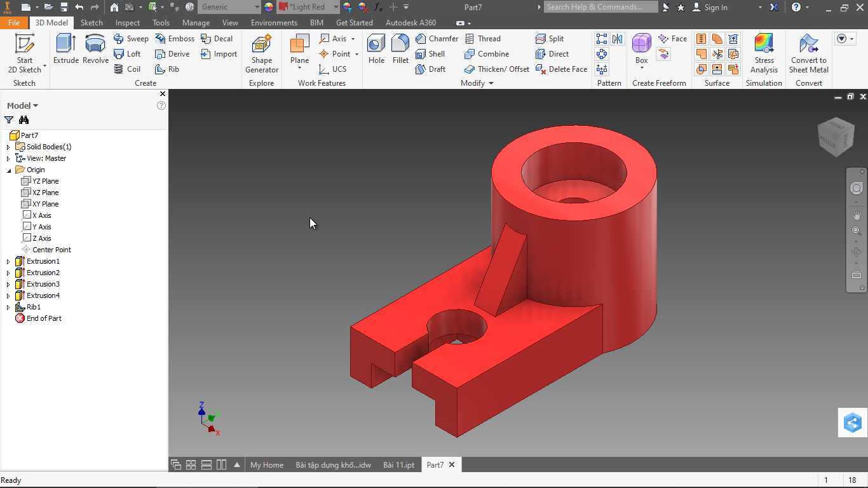Open the Modify panel dropdown
Viewport: 868px width, 488px height.
pyautogui.click(x=477, y=83)
